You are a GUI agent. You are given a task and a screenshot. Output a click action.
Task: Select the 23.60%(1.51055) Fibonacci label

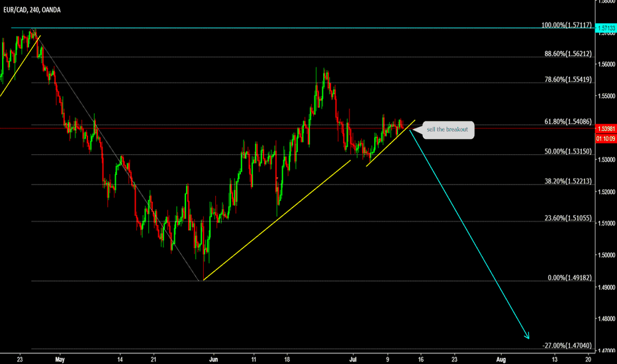(568, 218)
